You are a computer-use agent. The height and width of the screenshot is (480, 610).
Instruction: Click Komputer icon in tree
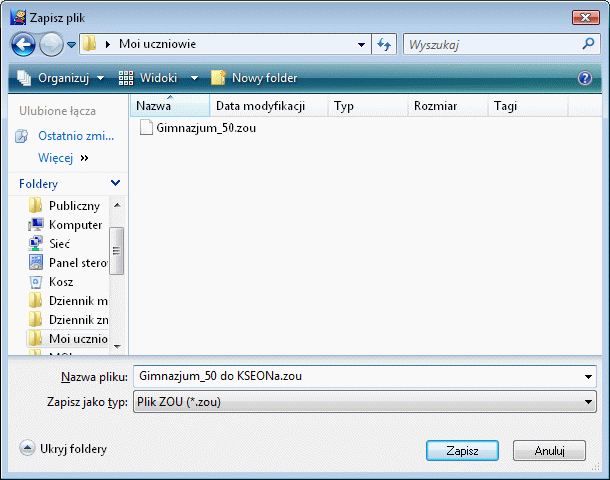[x=35, y=224]
